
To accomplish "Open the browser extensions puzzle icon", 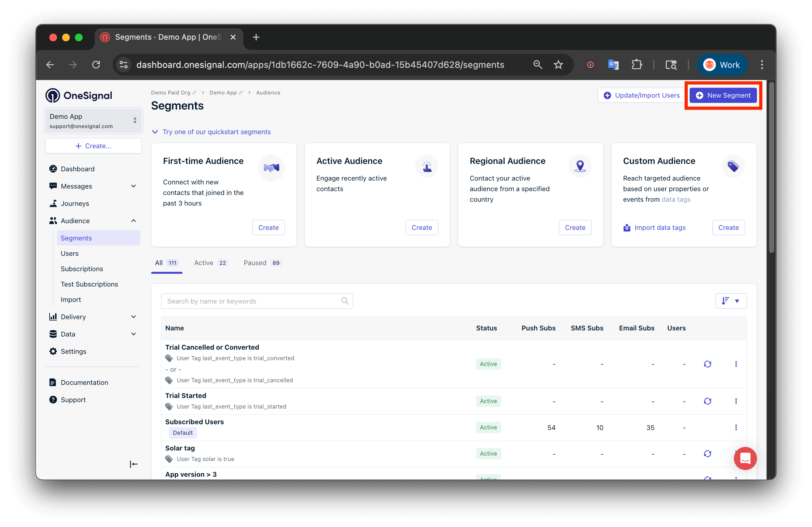I will 636,65.
